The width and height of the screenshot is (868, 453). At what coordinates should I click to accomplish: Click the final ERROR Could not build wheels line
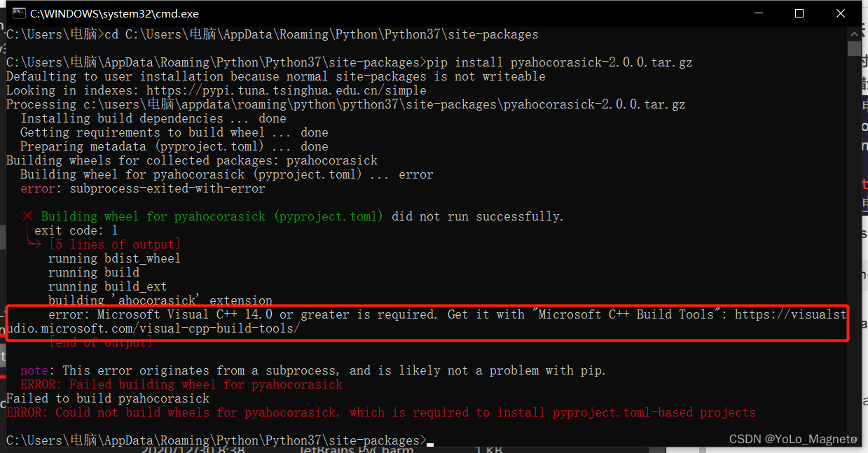[378, 412]
